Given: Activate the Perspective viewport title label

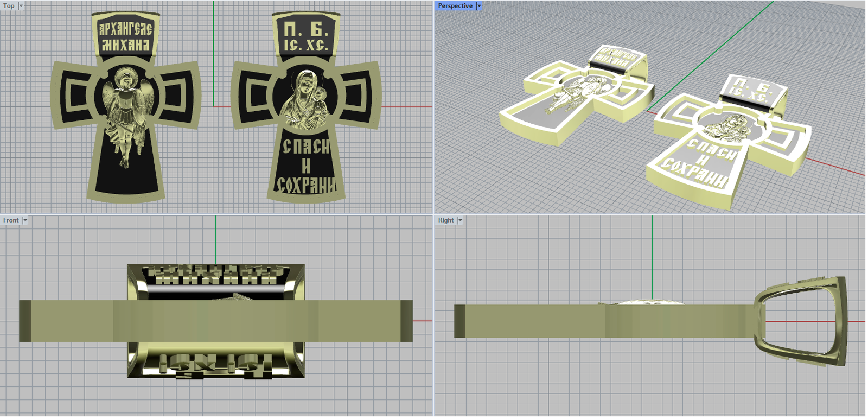Looking at the screenshot, I should pos(455,6).
